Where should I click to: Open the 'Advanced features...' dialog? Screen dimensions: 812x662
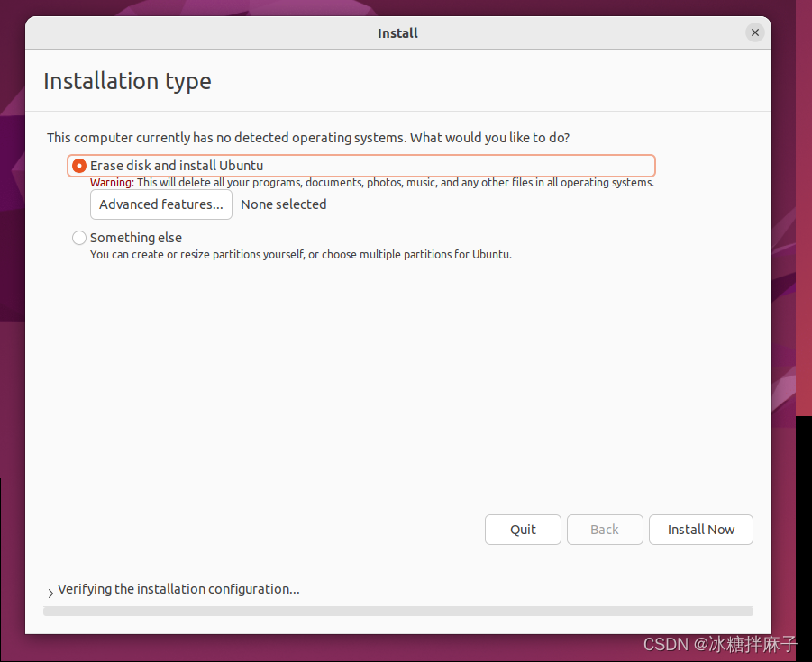(161, 204)
